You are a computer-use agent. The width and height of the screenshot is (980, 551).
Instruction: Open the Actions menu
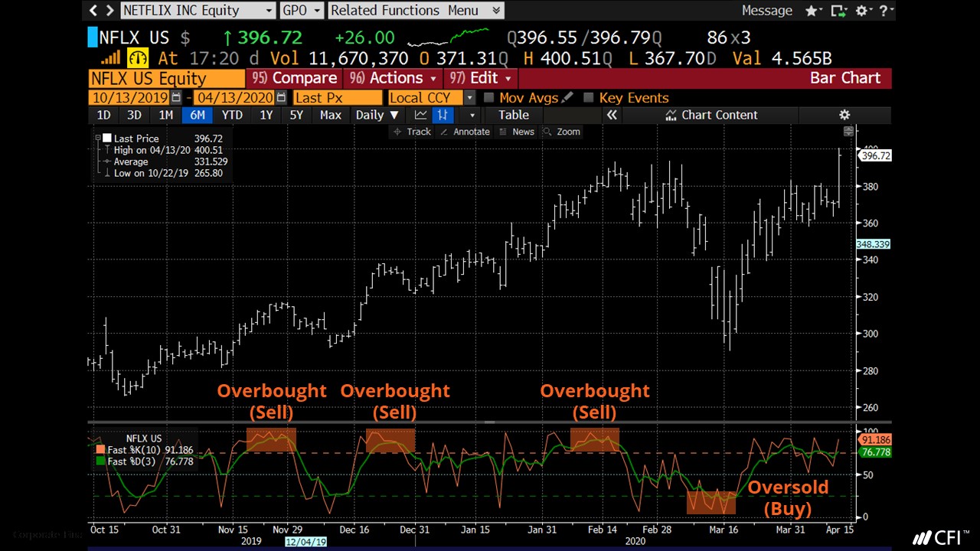point(393,78)
